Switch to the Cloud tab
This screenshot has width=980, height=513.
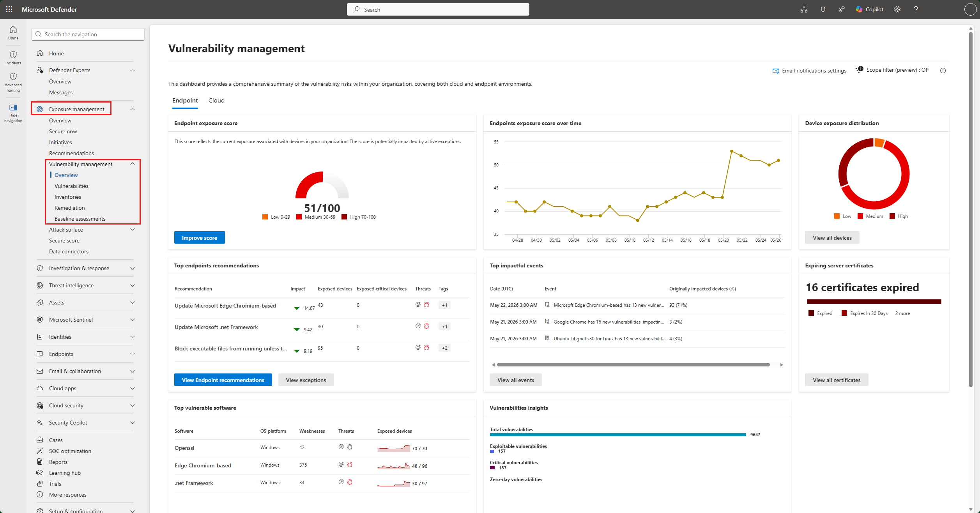coord(216,101)
